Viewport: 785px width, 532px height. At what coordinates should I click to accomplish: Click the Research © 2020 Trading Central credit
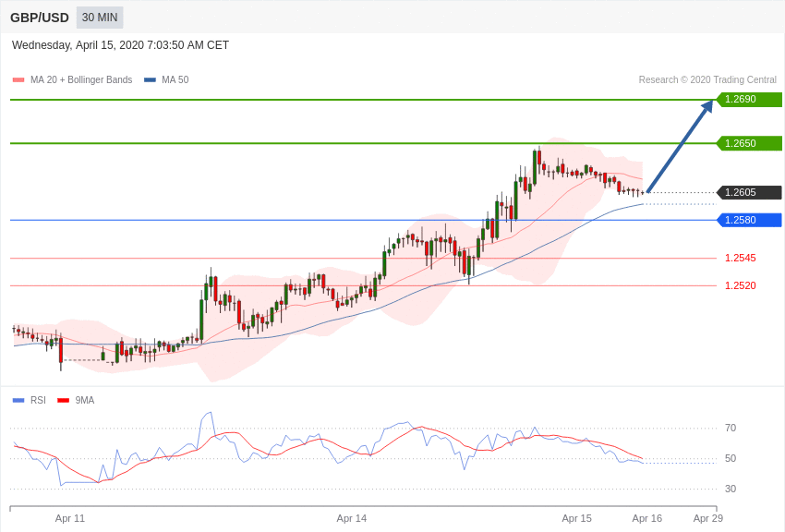707,79
